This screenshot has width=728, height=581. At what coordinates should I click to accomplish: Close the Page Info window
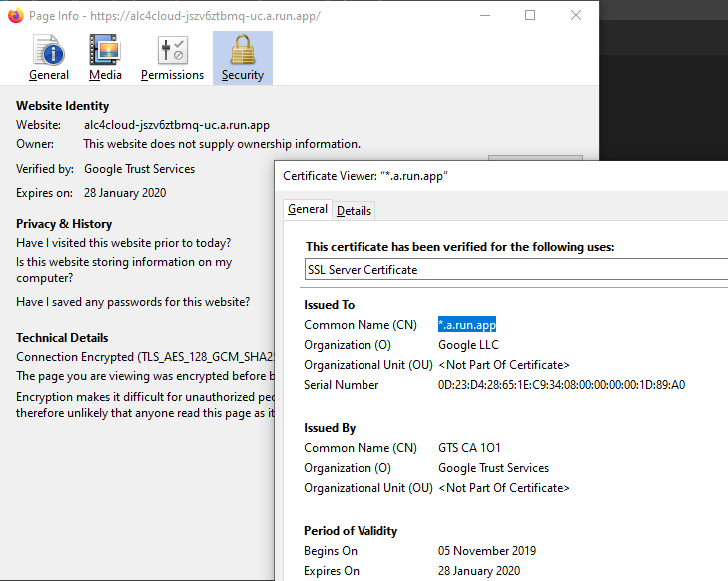click(x=576, y=15)
